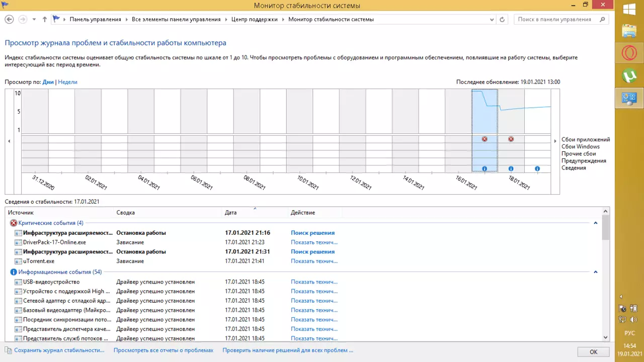Viewport: 644px width, 362px height.
Task: Select the uTorrent.exe row
Action: click(303, 261)
